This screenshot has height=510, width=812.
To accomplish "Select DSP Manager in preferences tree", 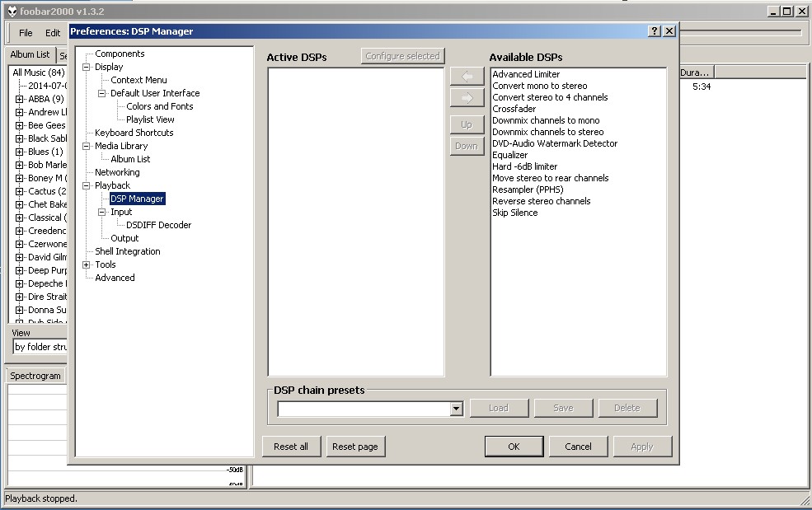I will [137, 199].
